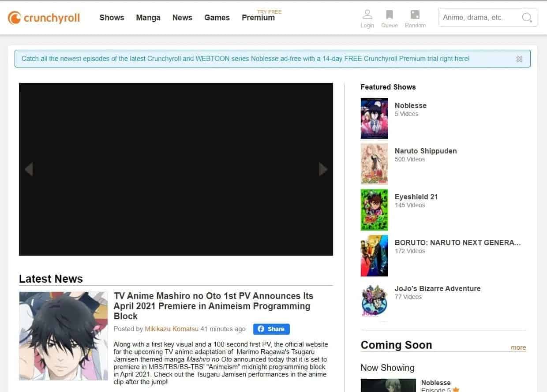The width and height of the screenshot is (547, 392).
Task: Click the '41 minutes ago' timestamp
Action: [x=223, y=329]
